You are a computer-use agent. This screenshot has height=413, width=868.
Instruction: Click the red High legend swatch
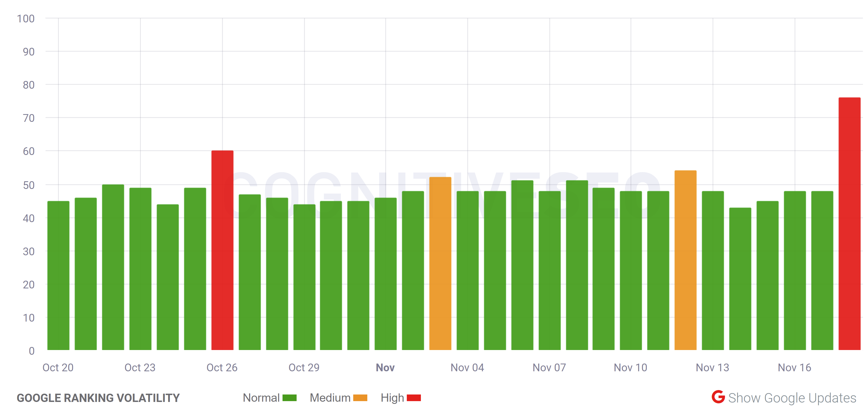point(415,398)
